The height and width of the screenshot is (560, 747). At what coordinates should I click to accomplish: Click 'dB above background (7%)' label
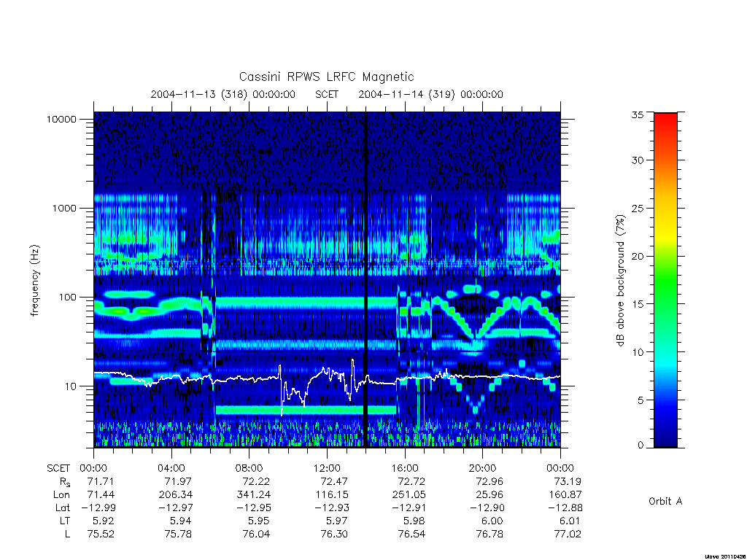tap(620, 281)
